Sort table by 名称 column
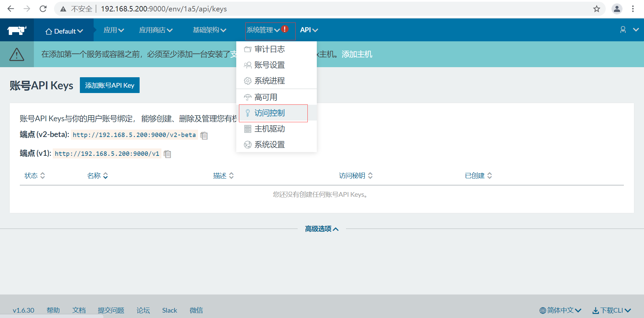Image resolution: width=644 pixels, height=318 pixels. click(98, 176)
